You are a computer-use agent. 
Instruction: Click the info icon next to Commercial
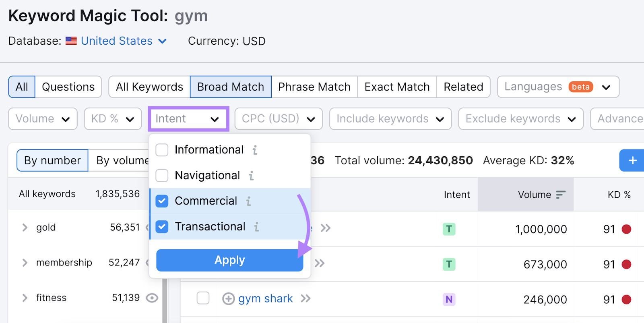tap(249, 201)
